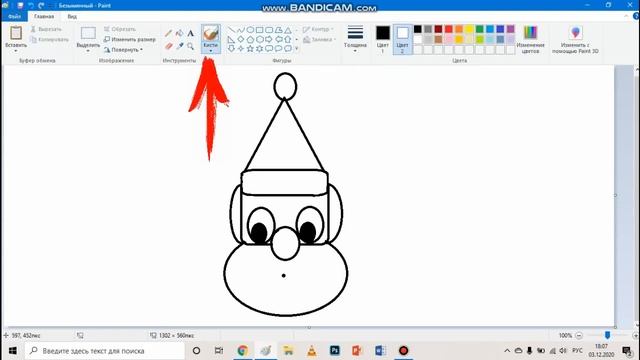Image resolution: width=640 pixels, height=360 pixels.
Task: Pick the green palette swatch
Action: point(480,29)
